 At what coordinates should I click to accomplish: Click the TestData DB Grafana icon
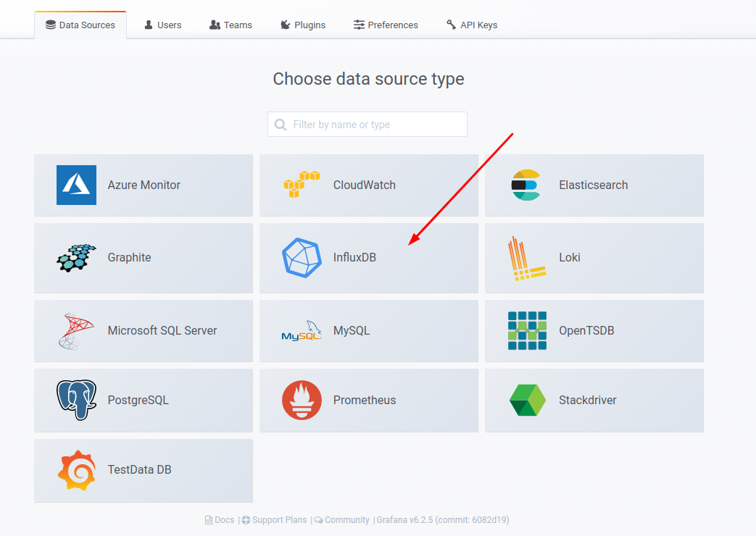(x=76, y=470)
